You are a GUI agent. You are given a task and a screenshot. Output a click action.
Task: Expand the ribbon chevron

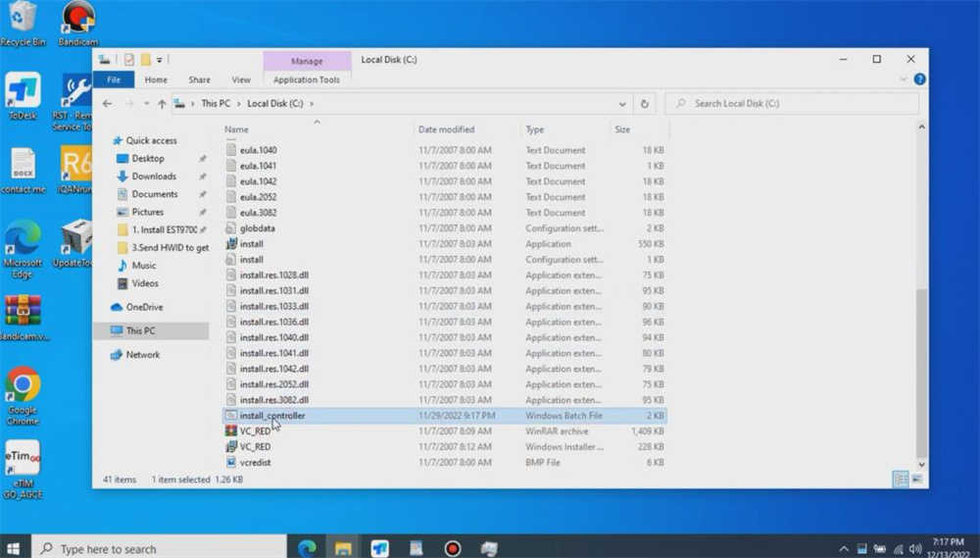pos(904,79)
